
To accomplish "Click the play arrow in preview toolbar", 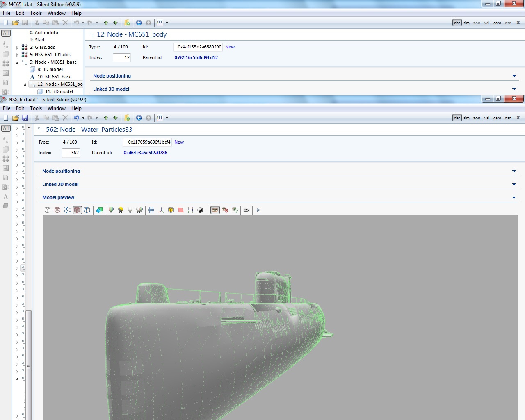I will pyautogui.click(x=258, y=210).
